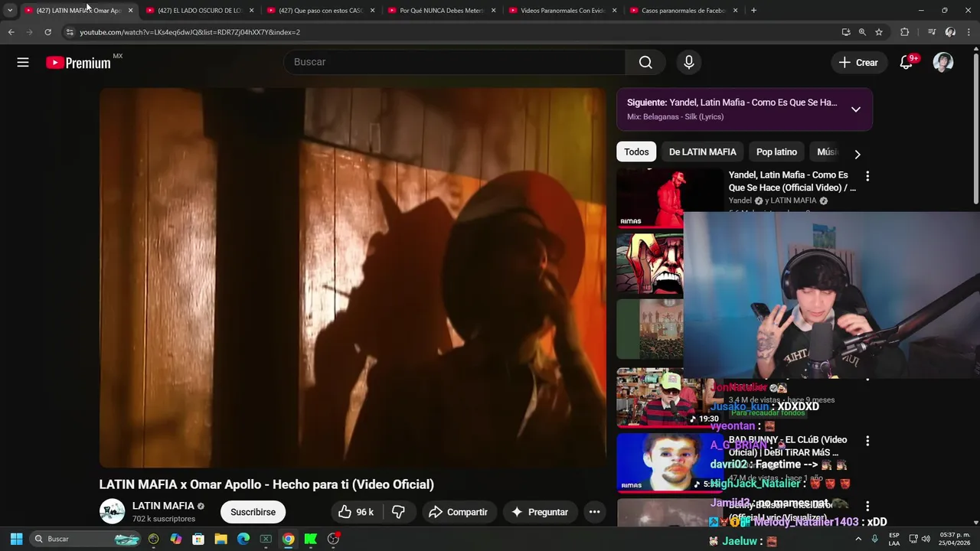
Task: Go back in browser history
Action: 11,32
